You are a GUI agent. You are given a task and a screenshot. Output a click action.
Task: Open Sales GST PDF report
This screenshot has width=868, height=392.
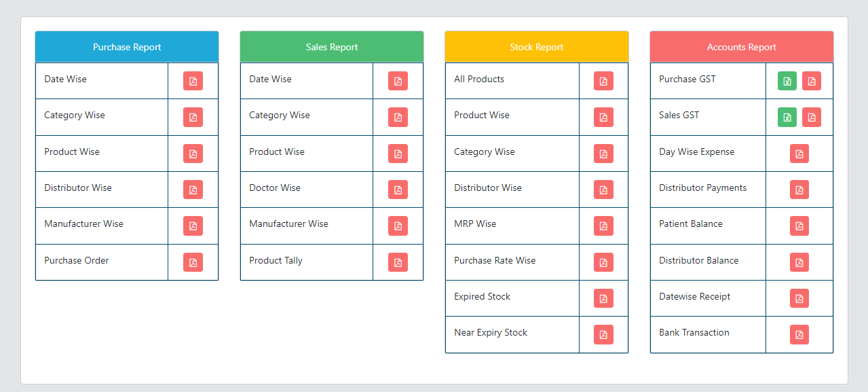click(811, 117)
